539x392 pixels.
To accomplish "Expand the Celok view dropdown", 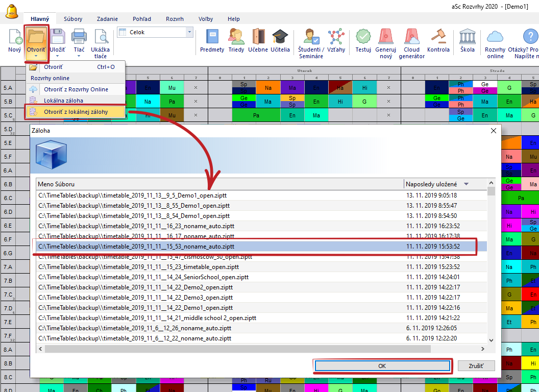I will pyautogui.click(x=190, y=32).
